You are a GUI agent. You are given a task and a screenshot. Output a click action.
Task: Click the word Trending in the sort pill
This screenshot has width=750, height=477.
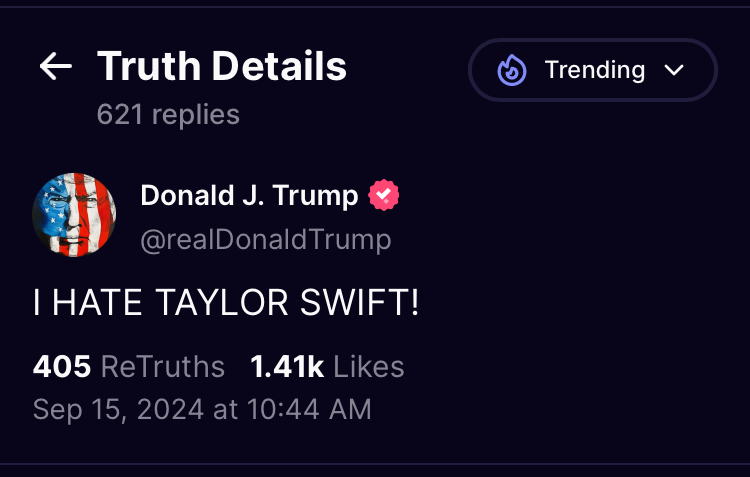coord(594,70)
